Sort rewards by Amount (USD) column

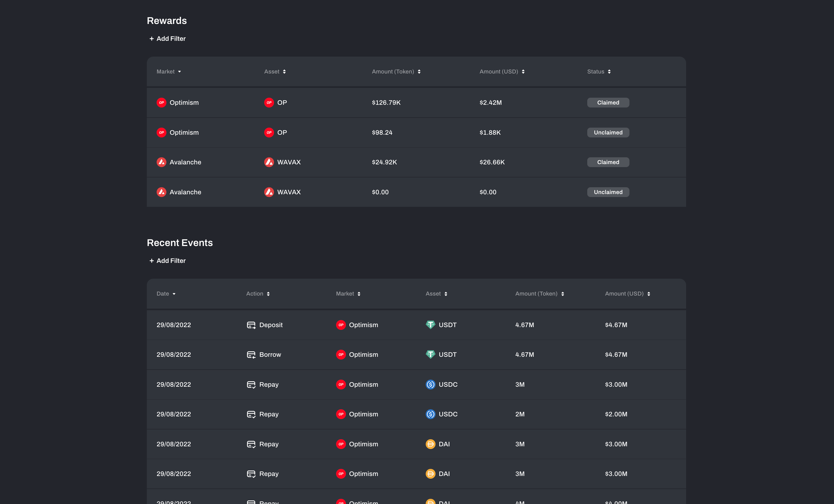(502, 71)
